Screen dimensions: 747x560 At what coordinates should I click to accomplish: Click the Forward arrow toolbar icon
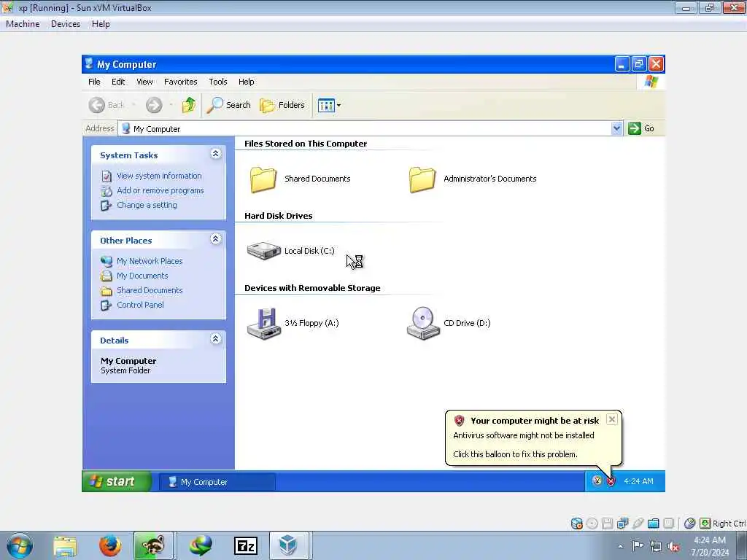click(x=154, y=105)
